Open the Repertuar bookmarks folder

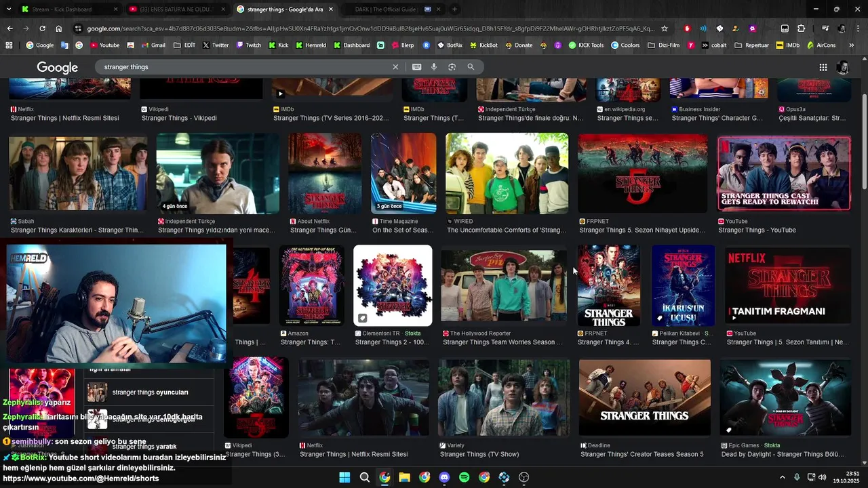pyautogui.click(x=751, y=45)
